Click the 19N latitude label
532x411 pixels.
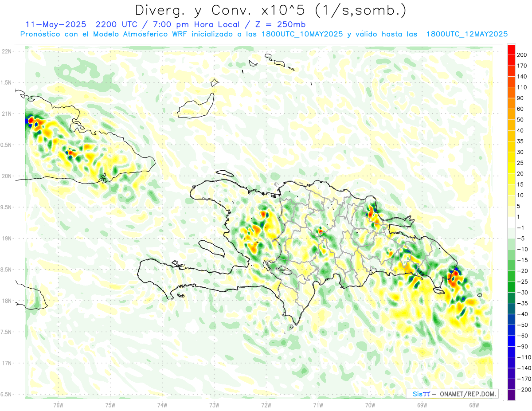click(8, 239)
